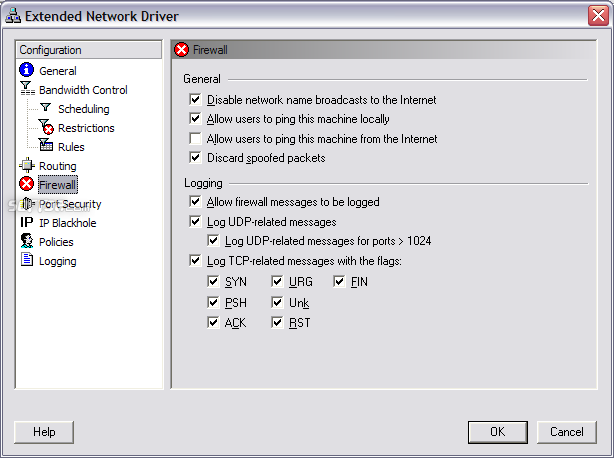Click the Cancel button
The image size is (614, 458).
click(x=567, y=432)
